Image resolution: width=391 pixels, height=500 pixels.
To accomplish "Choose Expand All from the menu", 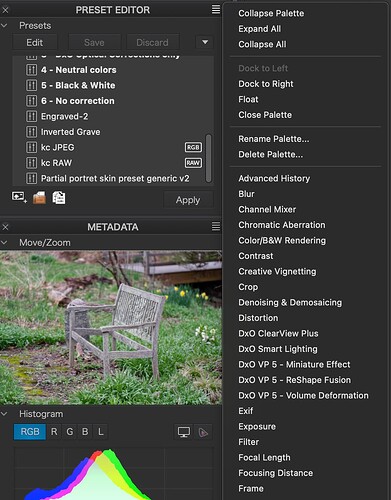I will click(259, 29).
